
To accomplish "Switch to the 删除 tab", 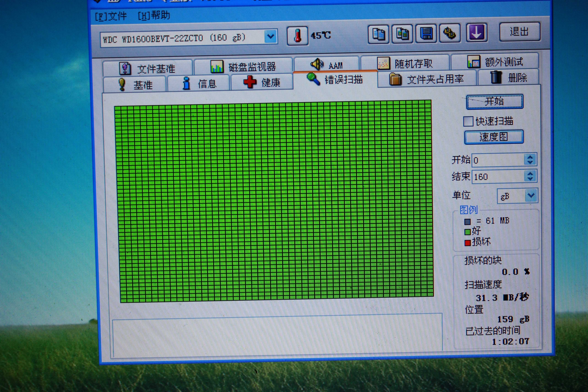I will 508,77.
